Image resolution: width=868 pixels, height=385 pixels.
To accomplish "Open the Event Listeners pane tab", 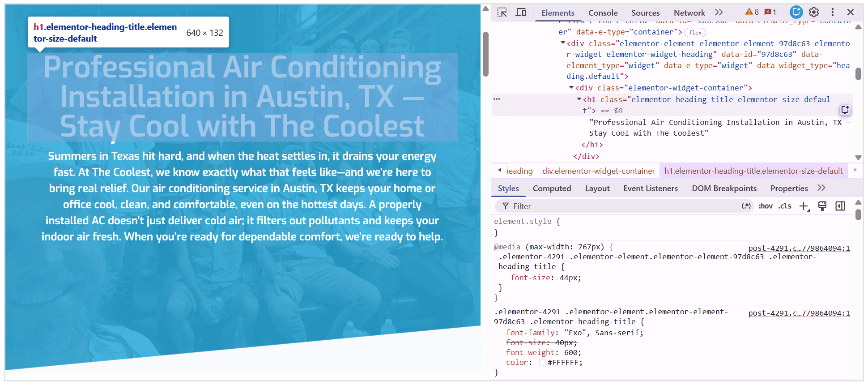I will 651,188.
